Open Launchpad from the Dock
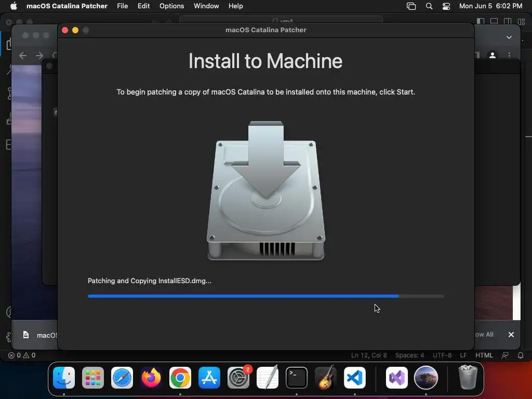 click(x=93, y=378)
